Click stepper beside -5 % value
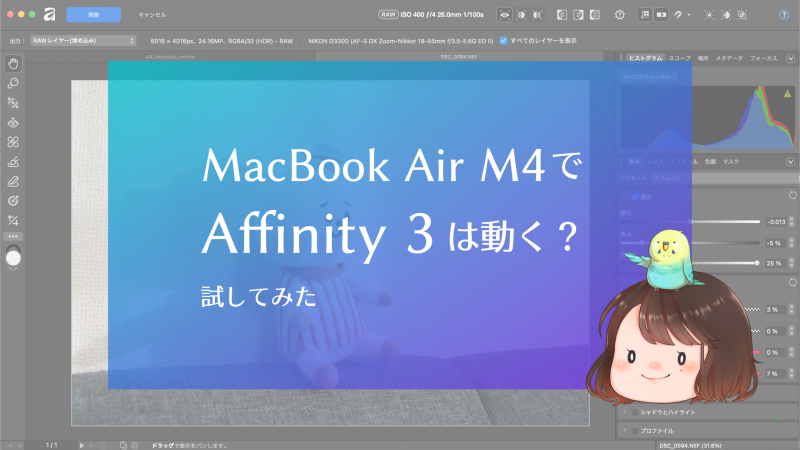 pos(792,243)
